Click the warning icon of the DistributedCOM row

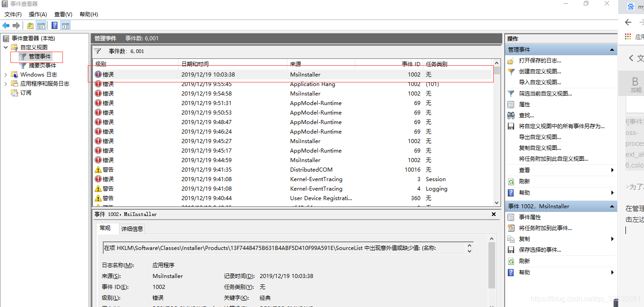(x=98, y=170)
